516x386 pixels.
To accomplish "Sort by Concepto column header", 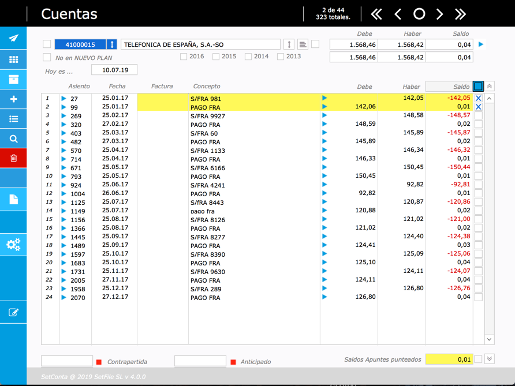I will pyautogui.click(x=207, y=86).
